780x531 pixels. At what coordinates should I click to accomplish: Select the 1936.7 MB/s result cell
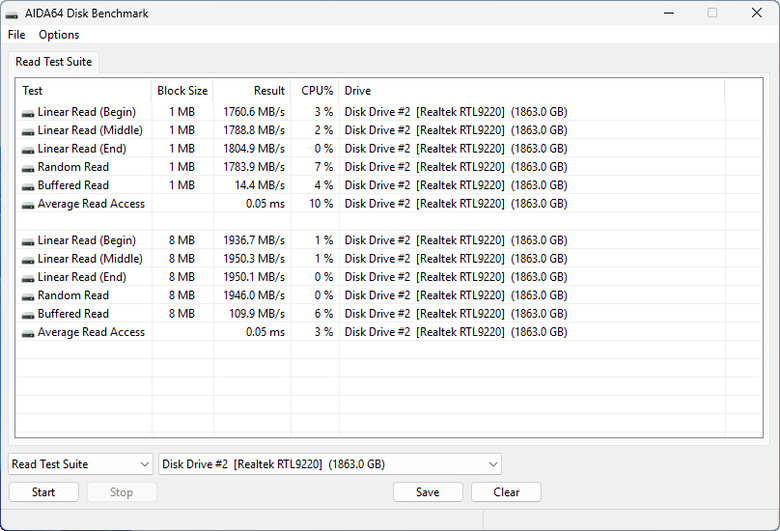254,240
